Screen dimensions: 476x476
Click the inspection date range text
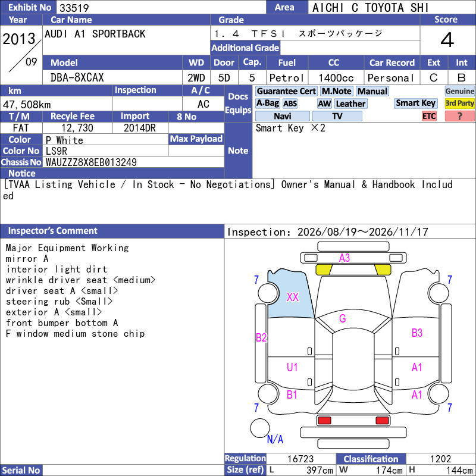328,232
